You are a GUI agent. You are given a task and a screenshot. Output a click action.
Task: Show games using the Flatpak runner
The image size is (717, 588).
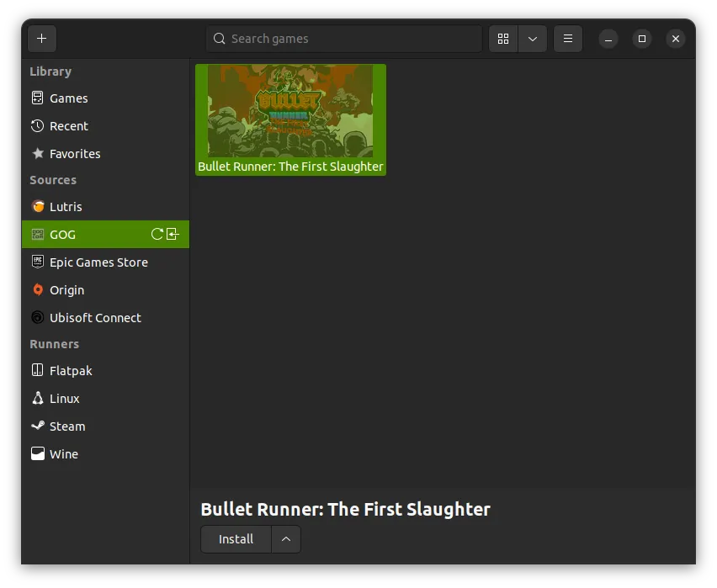[x=71, y=371]
